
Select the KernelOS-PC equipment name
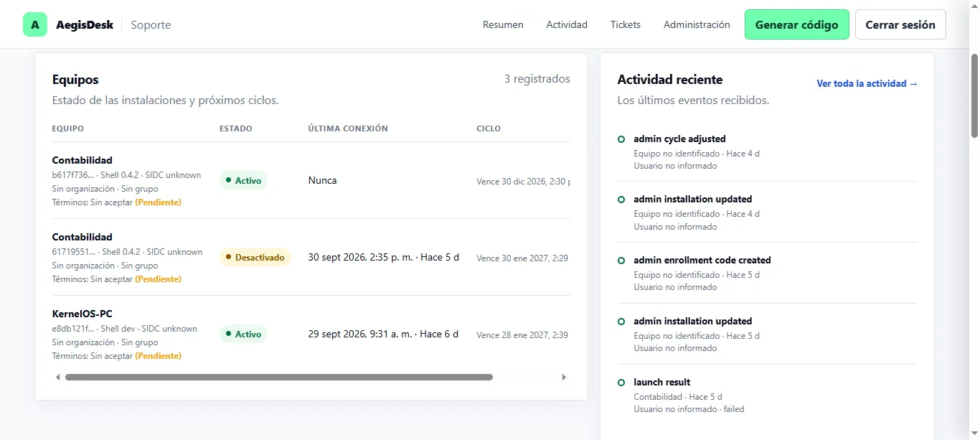tap(83, 314)
